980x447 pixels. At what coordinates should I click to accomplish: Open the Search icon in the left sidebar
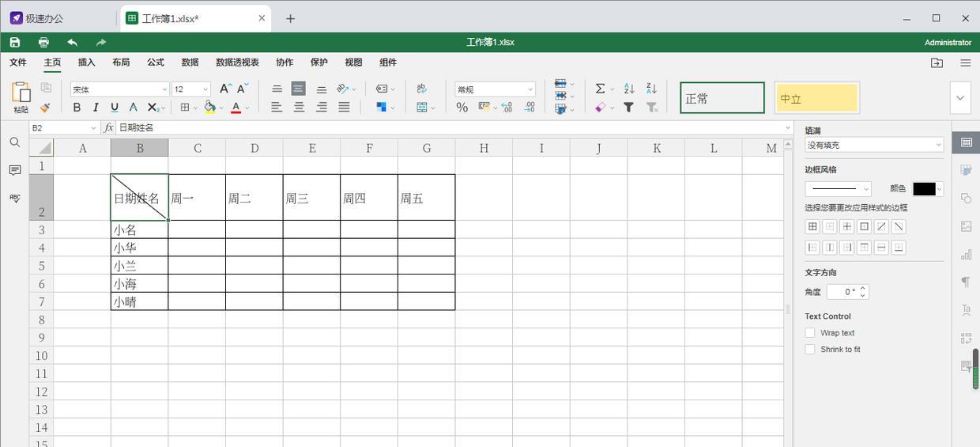tap(14, 142)
